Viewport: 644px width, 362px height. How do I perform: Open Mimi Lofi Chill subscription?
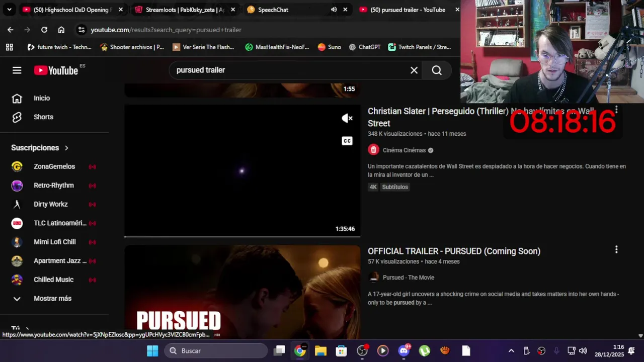point(54,242)
